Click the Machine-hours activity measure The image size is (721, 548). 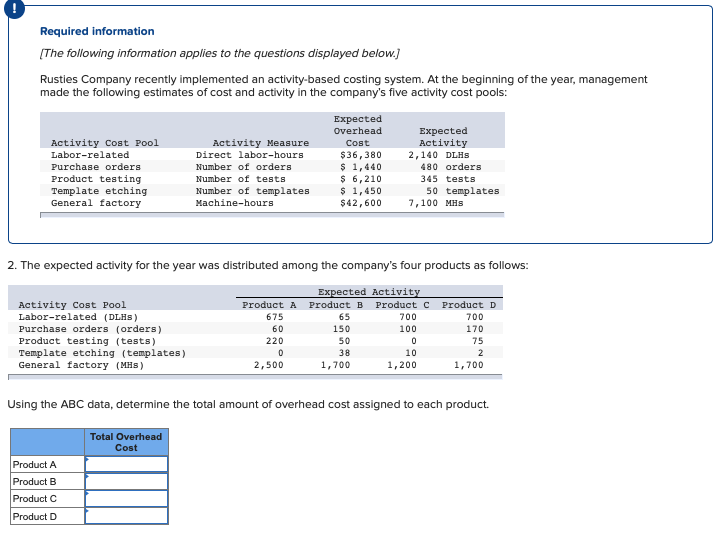click(x=235, y=203)
